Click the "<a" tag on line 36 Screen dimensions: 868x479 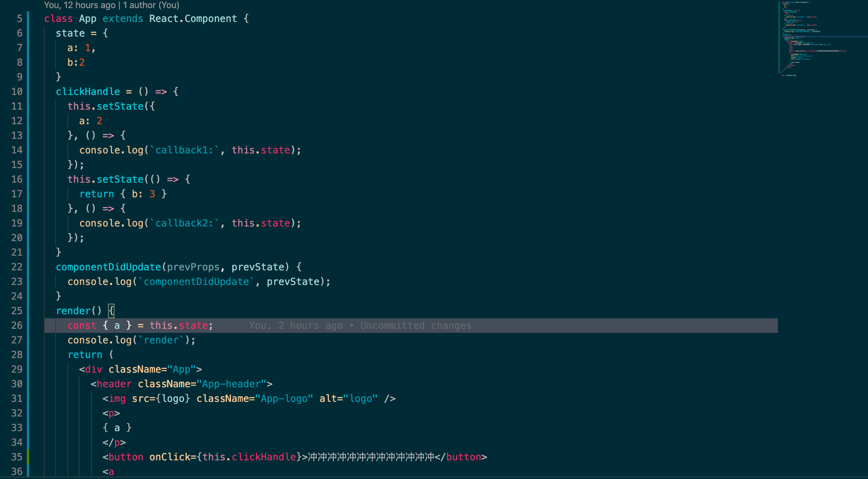click(x=108, y=472)
